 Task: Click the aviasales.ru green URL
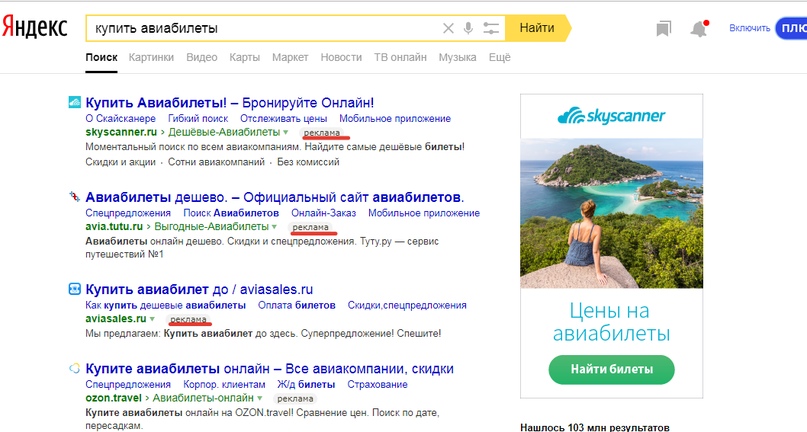coord(116,319)
